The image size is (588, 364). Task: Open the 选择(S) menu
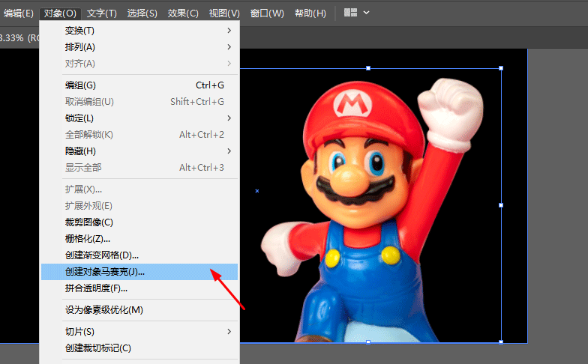tap(142, 13)
